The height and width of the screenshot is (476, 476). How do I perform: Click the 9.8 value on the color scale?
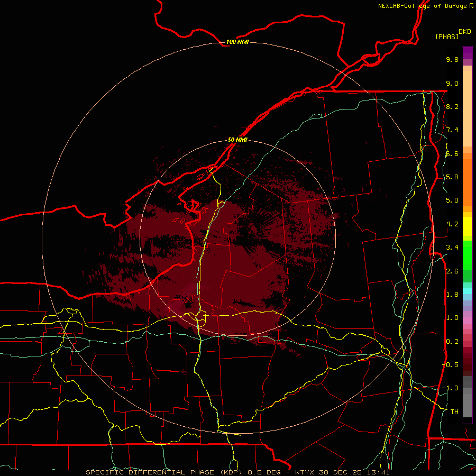coord(452,59)
